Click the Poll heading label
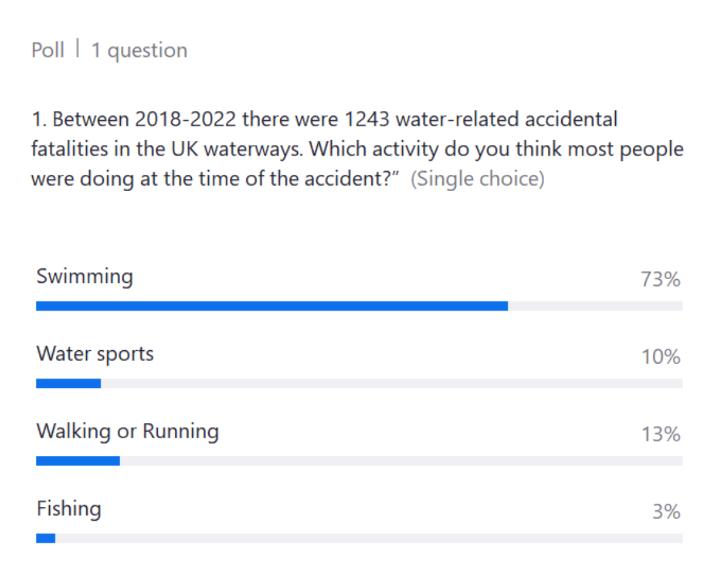Screen dimensions: 728x576 coord(48,50)
